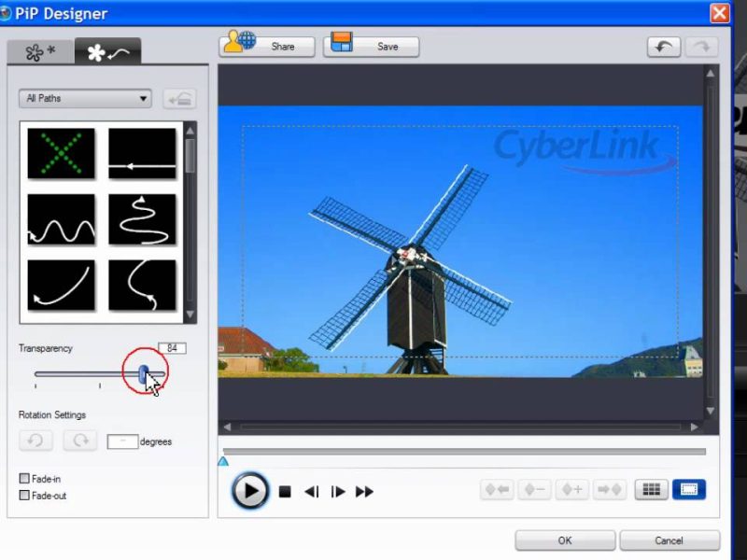747x560 pixels.
Task: Click the preview horizontal scroll left arrow
Action: click(227, 427)
